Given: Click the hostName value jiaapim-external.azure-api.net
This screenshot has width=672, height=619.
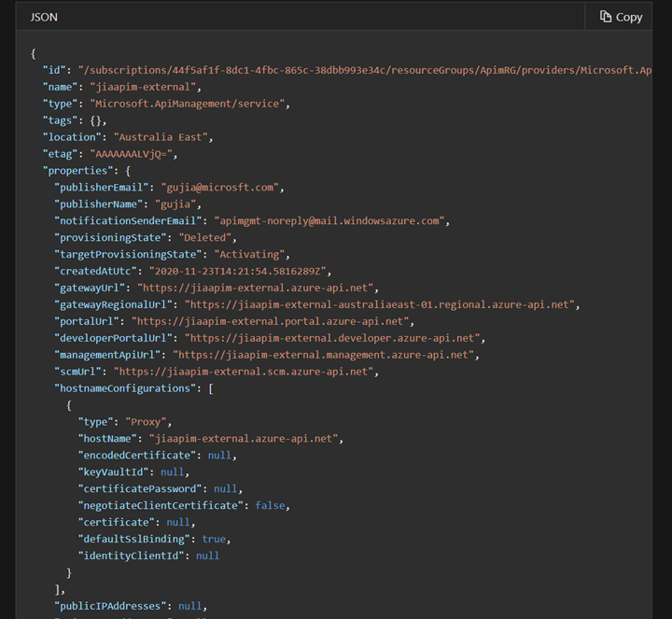Looking at the screenshot, I should point(246,438).
